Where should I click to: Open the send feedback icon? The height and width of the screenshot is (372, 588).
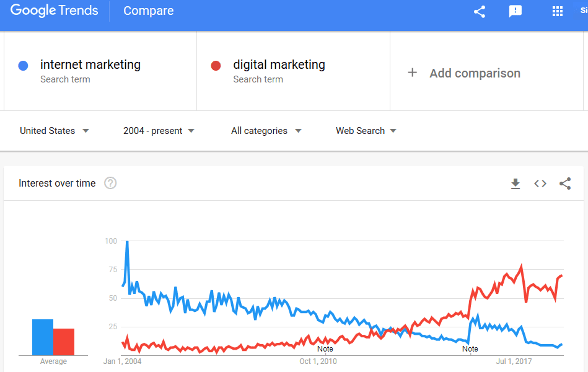(x=515, y=11)
